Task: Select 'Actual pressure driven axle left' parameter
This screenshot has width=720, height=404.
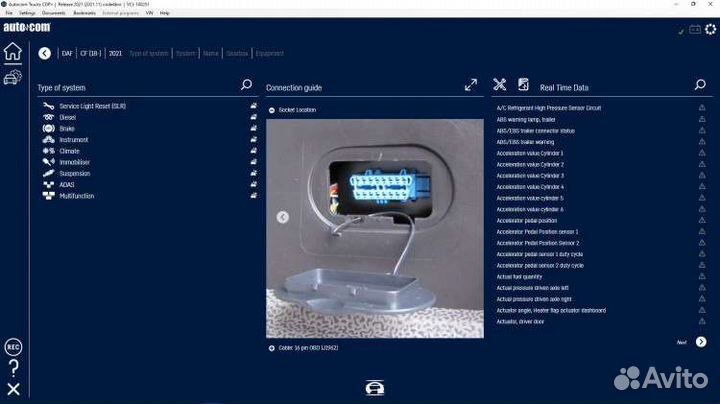Action: pyautogui.click(x=532, y=288)
